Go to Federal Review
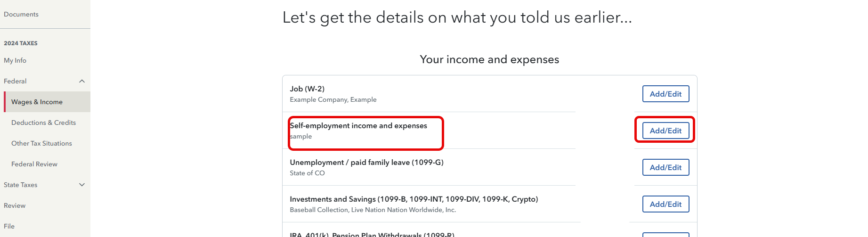 pyautogui.click(x=34, y=164)
